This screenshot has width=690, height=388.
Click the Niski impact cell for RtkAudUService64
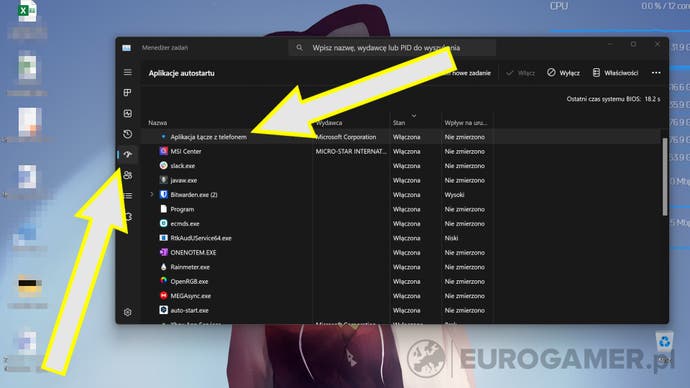pos(451,238)
